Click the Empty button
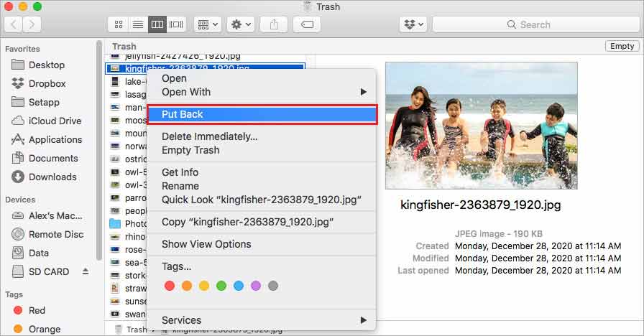The image size is (644, 336). 622,46
